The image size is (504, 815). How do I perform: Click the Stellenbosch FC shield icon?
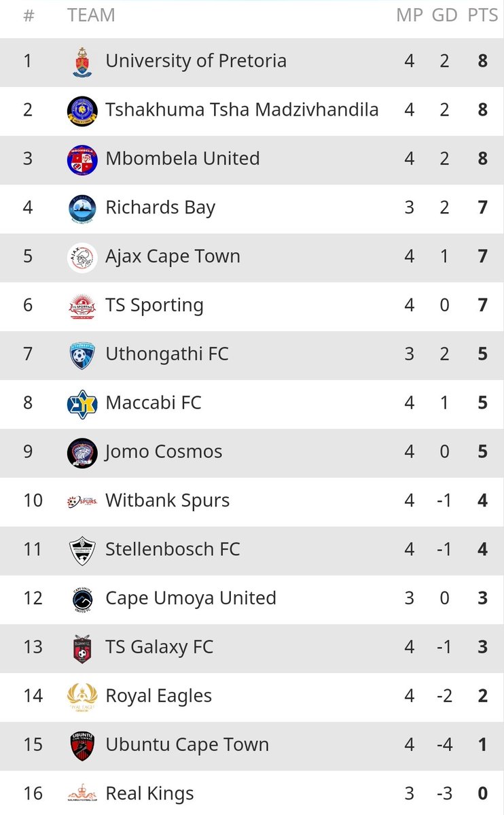[82, 551]
